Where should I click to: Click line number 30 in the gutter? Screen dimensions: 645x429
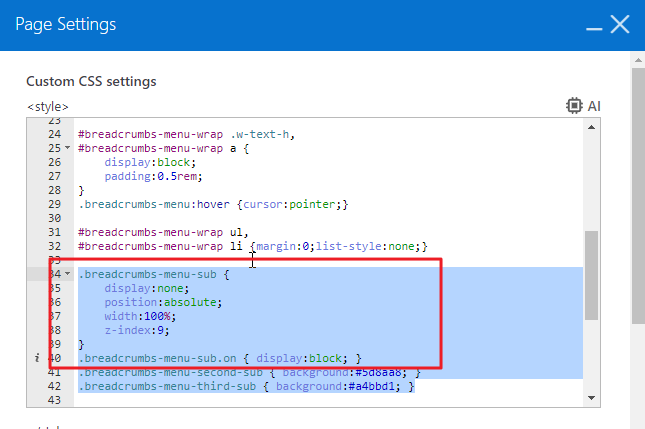(54, 218)
